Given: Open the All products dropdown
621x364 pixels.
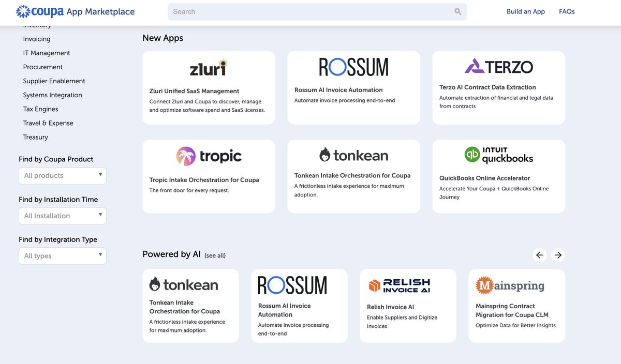Looking at the screenshot, I should click(x=62, y=176).
